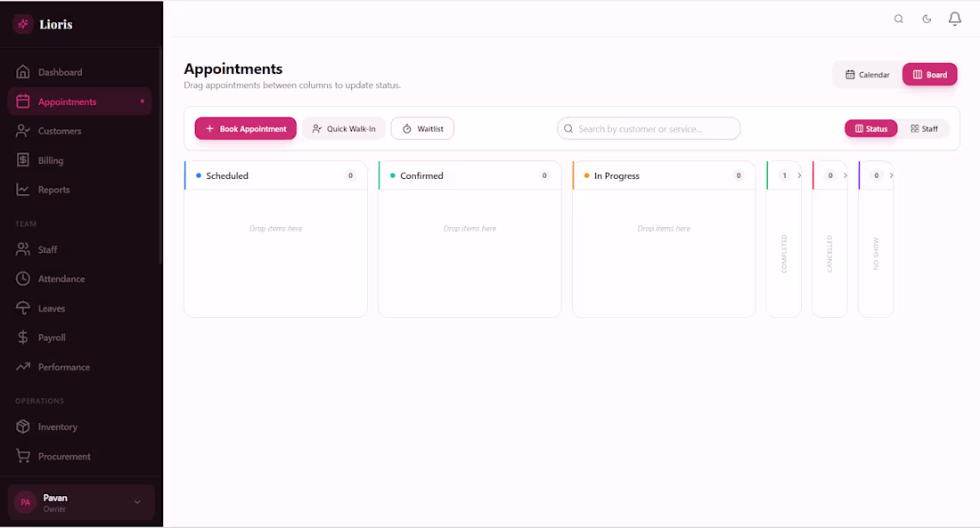
Task: Click the Payroll dollar icon
Action: pos(23,337)
